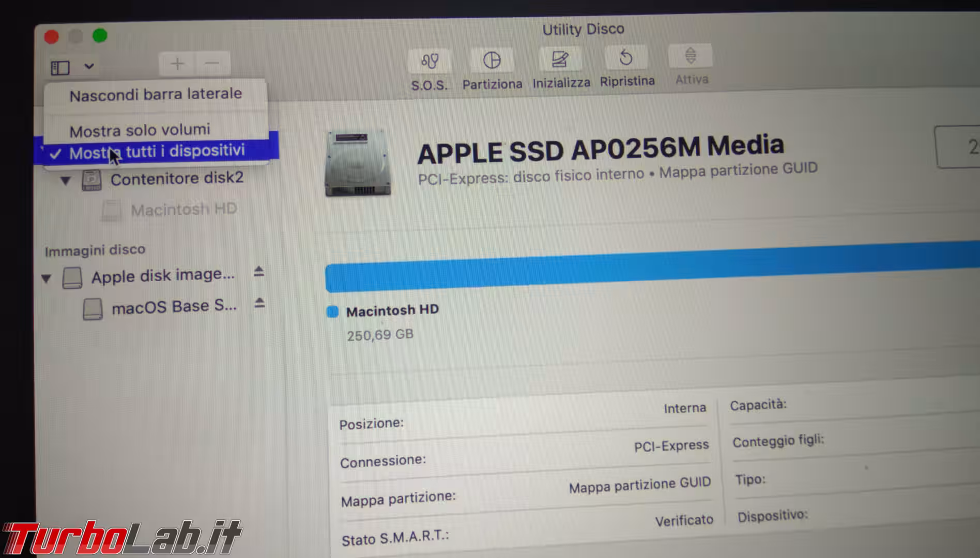Click the Immagini disco section header
980x558 pixels.
pos(95,250)
